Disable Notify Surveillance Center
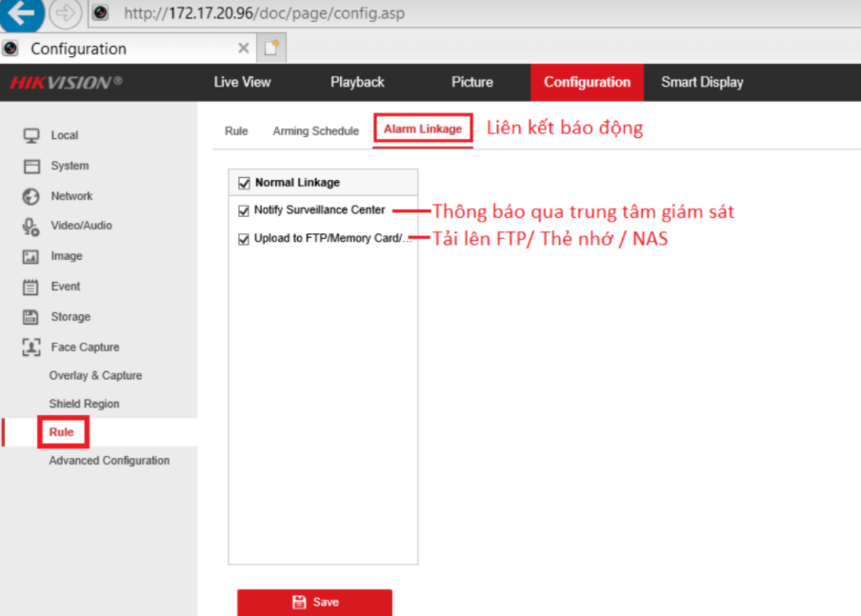The width and height of the screenshot is (861, 616). pyautogui.click(x=243, y=210)
